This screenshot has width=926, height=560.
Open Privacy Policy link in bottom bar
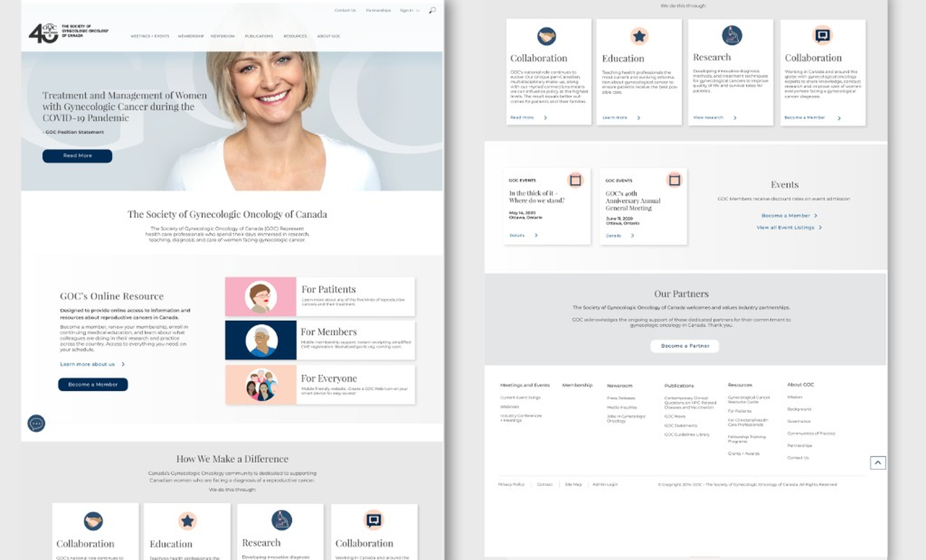pos(511,484)
